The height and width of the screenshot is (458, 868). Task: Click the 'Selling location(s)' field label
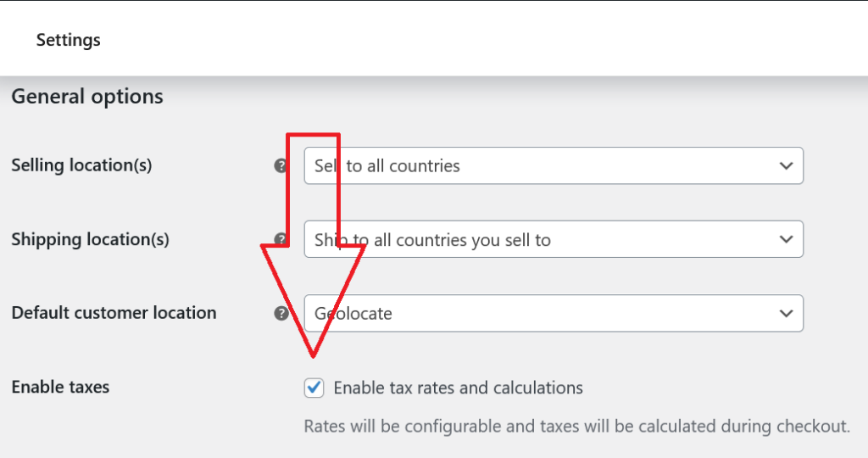81,165
